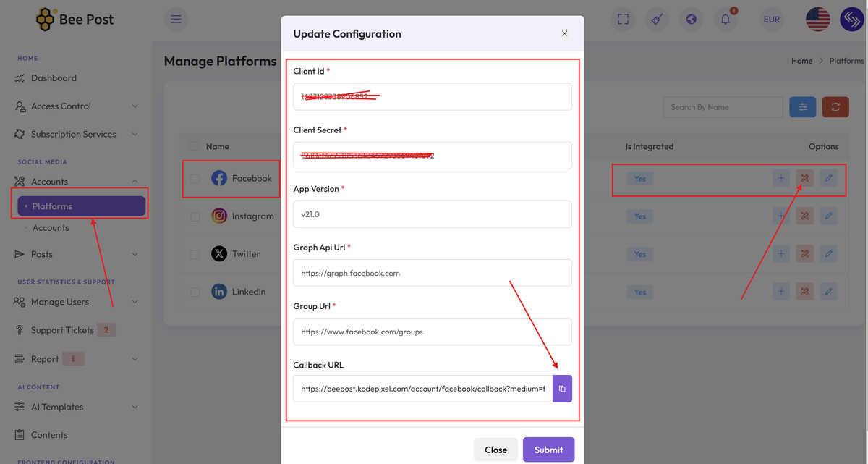
Task: Open the EUR currency selector
Action: [772, 20]
